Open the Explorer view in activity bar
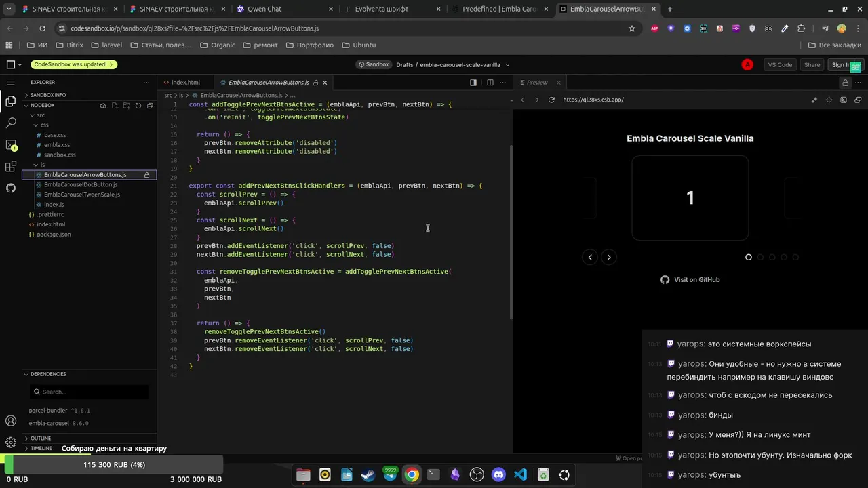This screenshot has height=488, width=868. 11,101
